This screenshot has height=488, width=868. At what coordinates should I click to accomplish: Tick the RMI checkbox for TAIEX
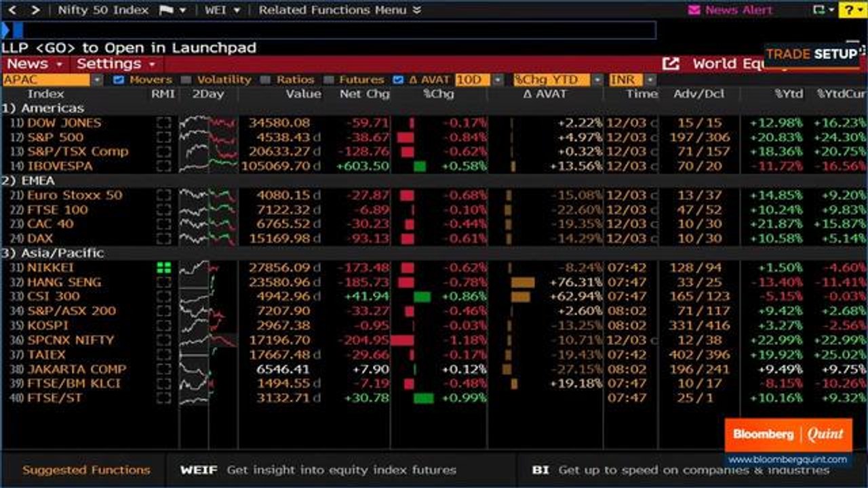pos(163,355)
